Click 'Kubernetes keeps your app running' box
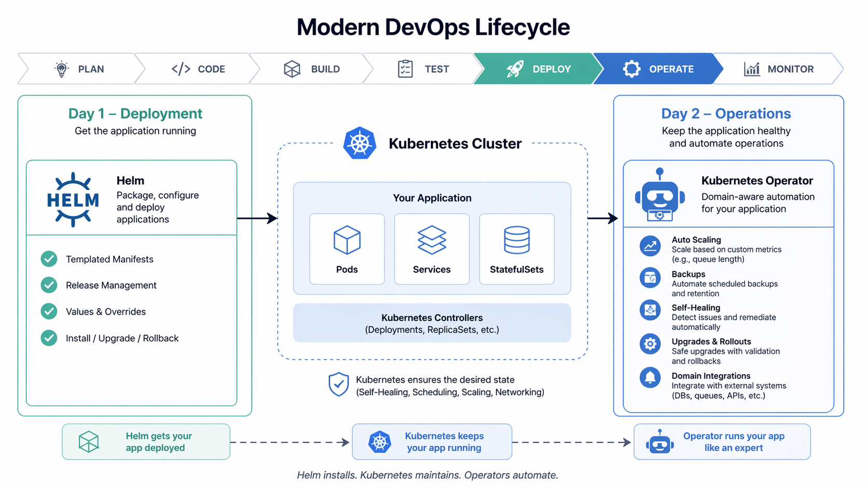This screenshot has width=868, height=489. point(432,442)
